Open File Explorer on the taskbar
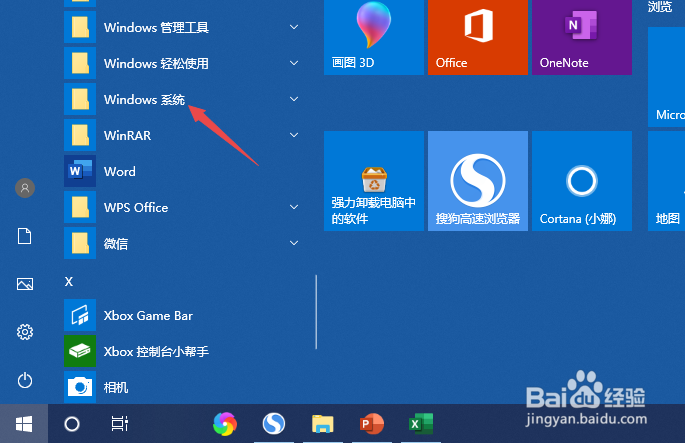The image size is (685, 443). point(322,424)
